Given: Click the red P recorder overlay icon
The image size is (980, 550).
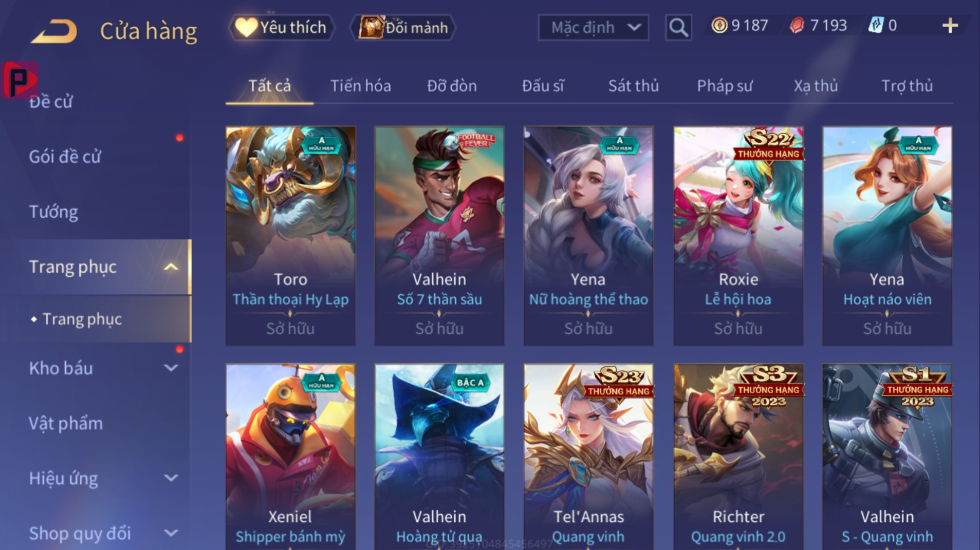Looking at the screenshot, I should coord(20,80).
